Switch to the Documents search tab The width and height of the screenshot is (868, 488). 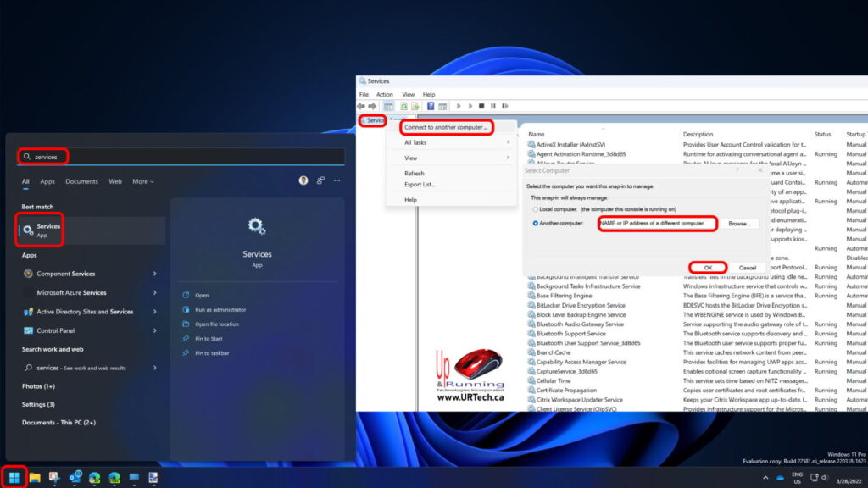(x=81, y=180)
